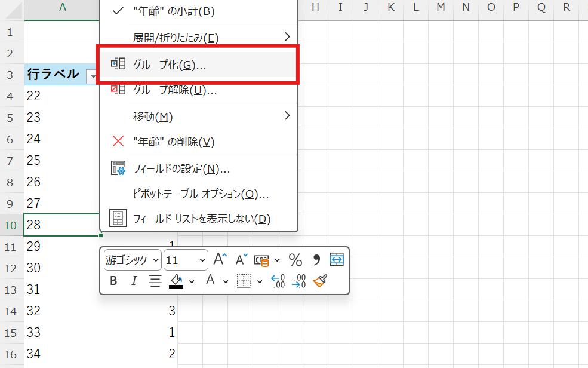Click the Decrease Font Size icon
Screen dimensions: 588x368
pos(239,259)
